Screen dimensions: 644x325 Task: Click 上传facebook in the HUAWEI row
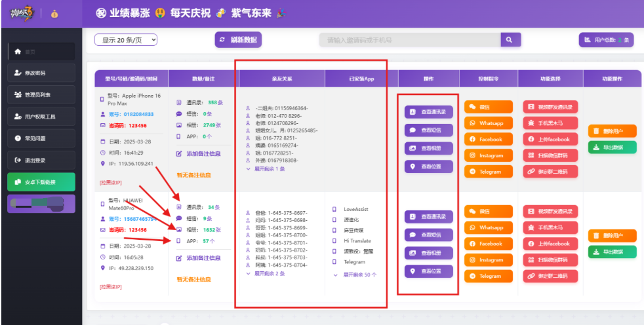550,244
